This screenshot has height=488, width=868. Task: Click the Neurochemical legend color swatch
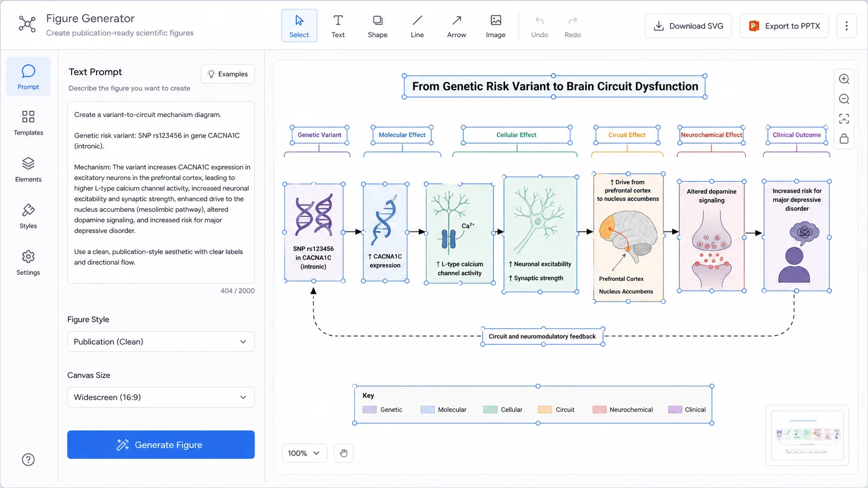(x=599, y=410)
